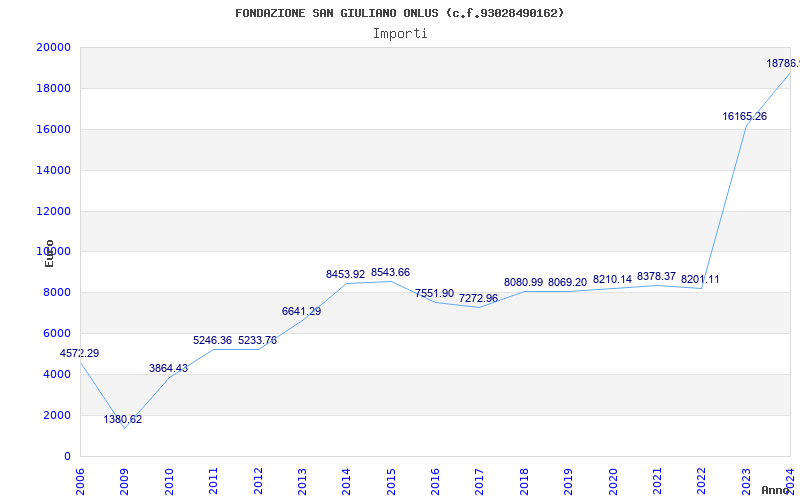The height and width of the screenshot is (500, 800).
Task: Click y-axis tick label 12000
Action: click(54, 211)
